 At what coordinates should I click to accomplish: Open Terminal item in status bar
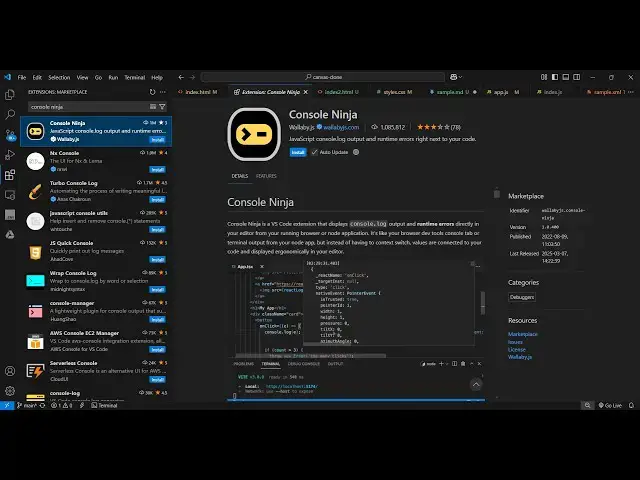pyautogui.click(x=104, y=405)
